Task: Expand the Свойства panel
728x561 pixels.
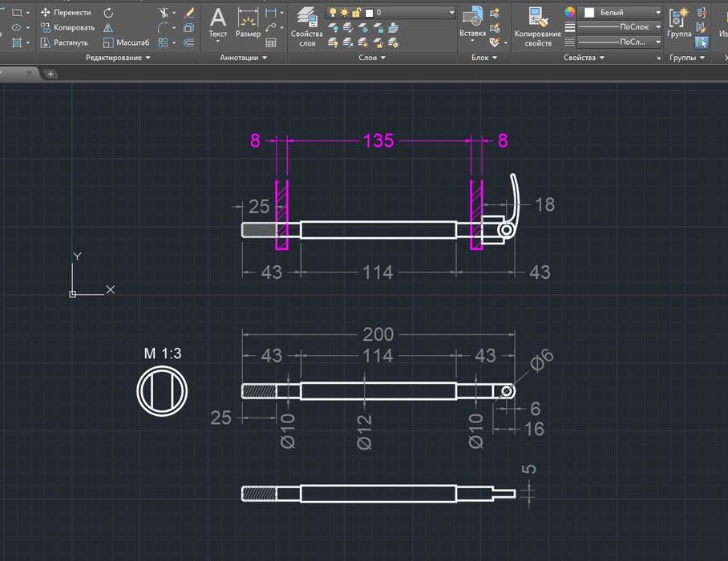Action: click(584, 58)
